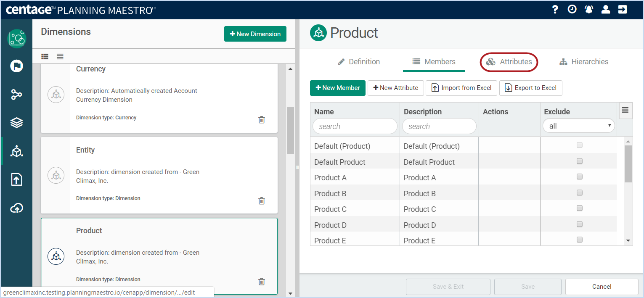The height and width of the screenshot is (298, 644).
Task: Click the dimensions list scroll down arrow
Action: tap(290, 293)
